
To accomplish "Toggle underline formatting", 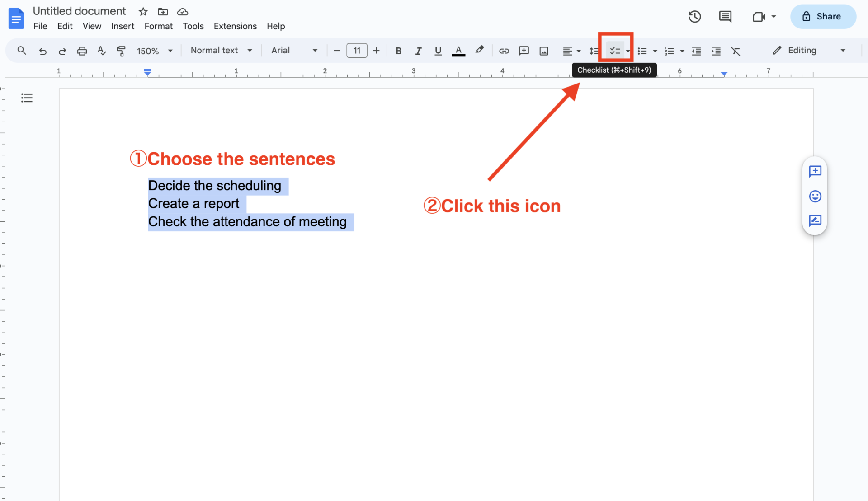I will click(438, 51).
